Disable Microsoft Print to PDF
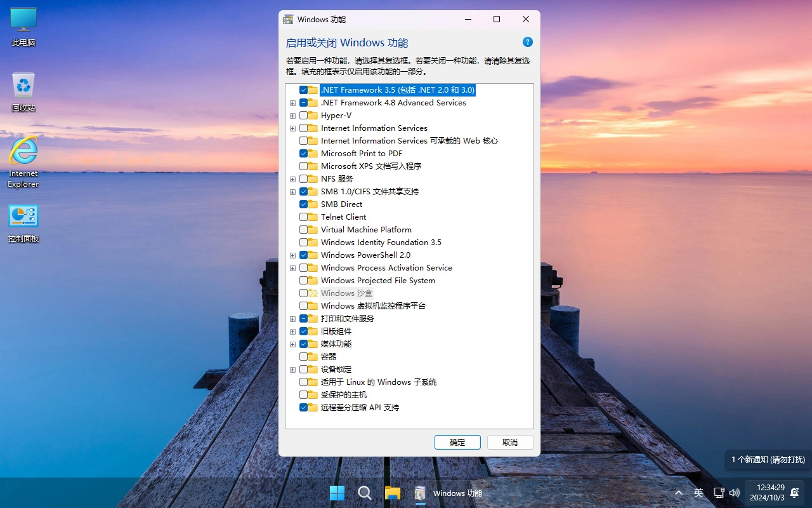This screenshot has height=508, width=812. [303, 153]
